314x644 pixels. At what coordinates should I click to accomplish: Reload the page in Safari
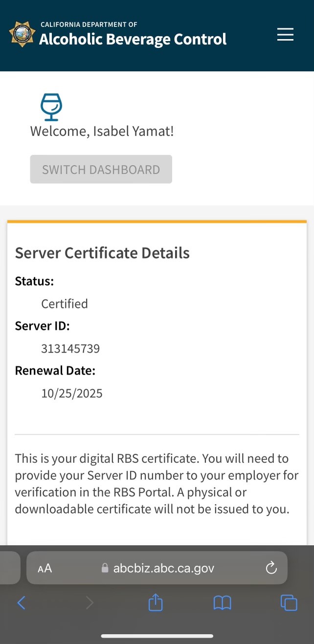[x=271, y=568]
